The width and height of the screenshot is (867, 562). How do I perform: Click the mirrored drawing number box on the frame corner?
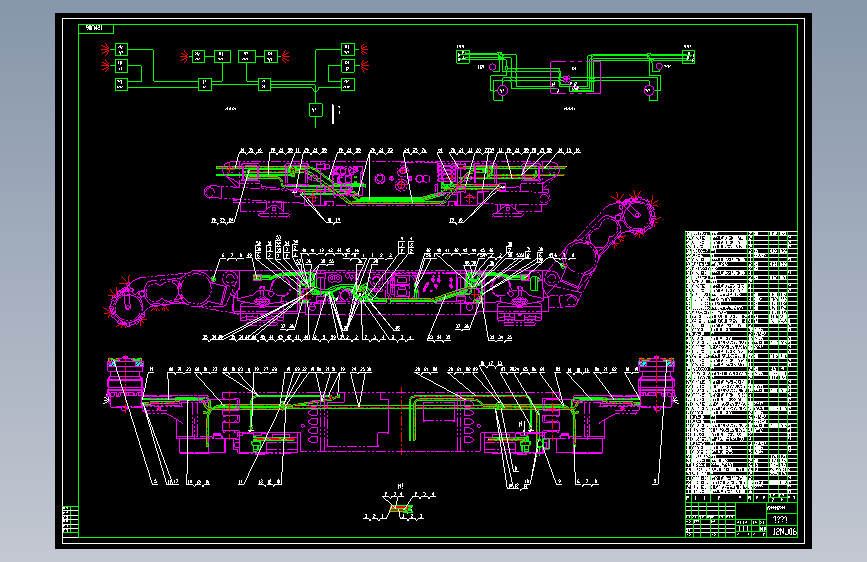96,28
